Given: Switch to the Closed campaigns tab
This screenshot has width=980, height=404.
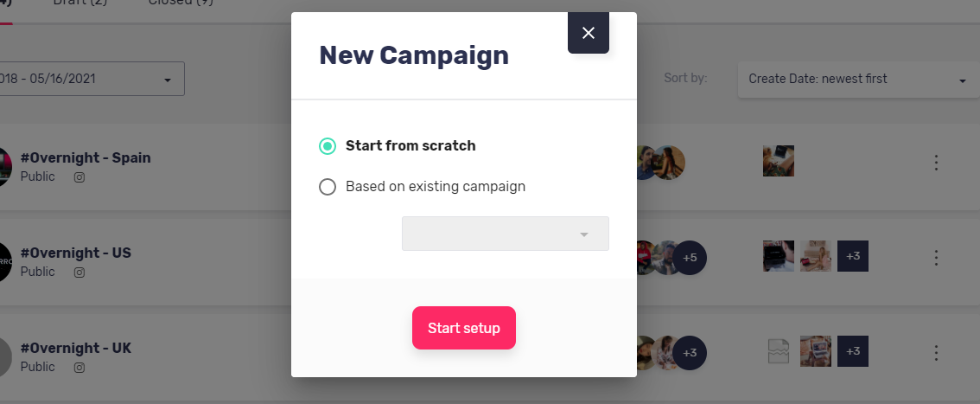Looking at the screenshot, I should 181,2.
